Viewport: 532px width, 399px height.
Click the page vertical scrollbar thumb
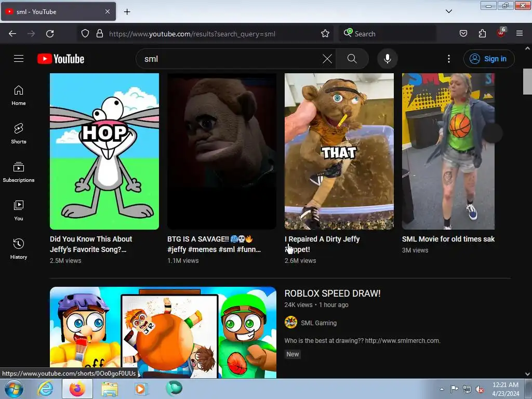(x=527, y=82)
